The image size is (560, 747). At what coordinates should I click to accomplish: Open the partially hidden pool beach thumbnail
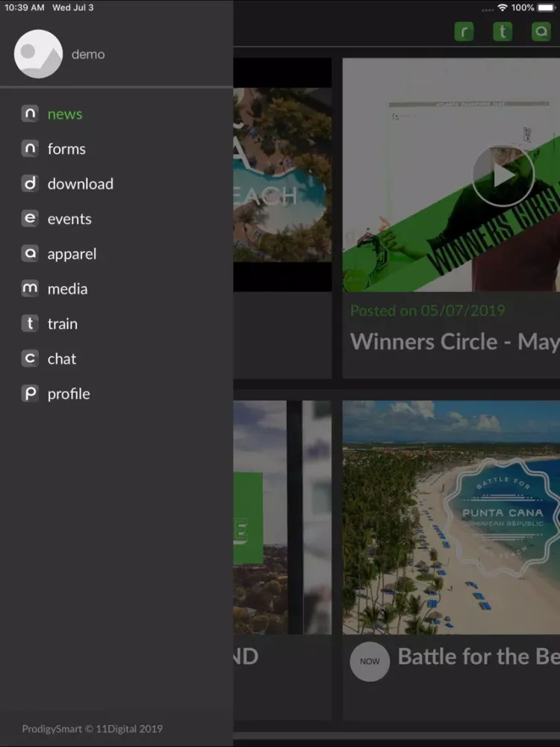tap(282, 174)
